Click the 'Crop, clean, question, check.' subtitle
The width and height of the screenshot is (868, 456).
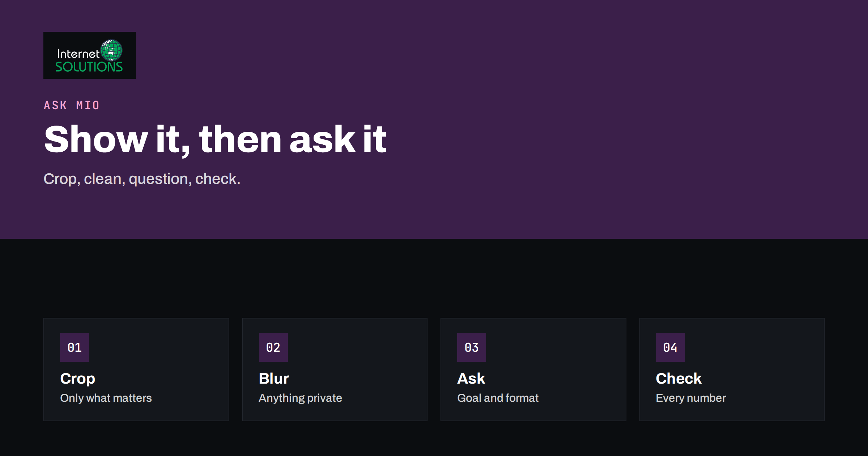142,179
